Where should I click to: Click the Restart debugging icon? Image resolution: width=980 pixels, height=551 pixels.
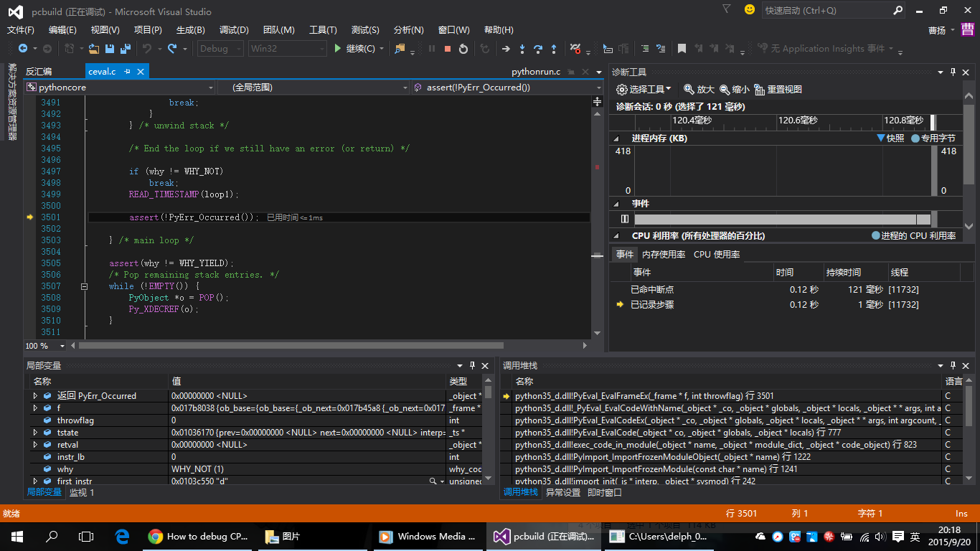pos(463,49)
